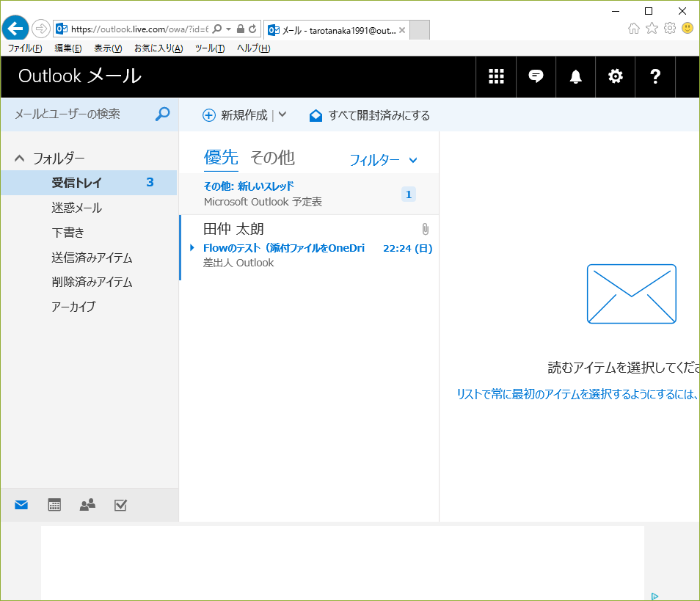Open the help question mark icon
The image size is (700, 601).
[656, 76]
